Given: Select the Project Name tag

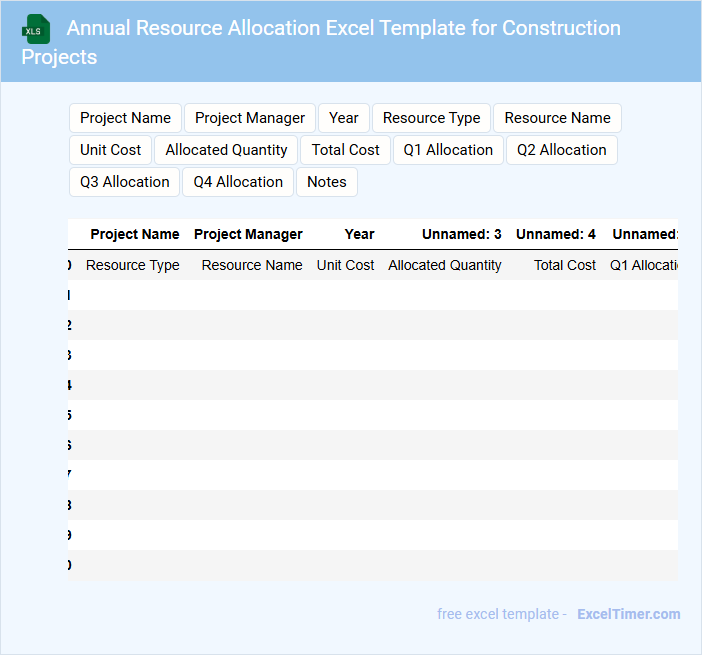Looking at the screenshot, I should pos(125,118).
